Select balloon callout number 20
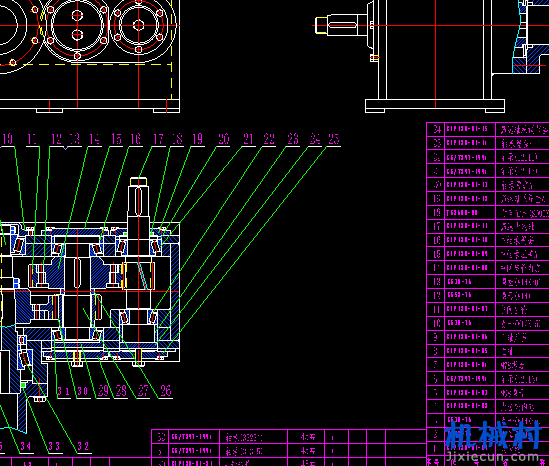This screenshot has height=466, width=549. pyautogui.click(x=224, y=139)
